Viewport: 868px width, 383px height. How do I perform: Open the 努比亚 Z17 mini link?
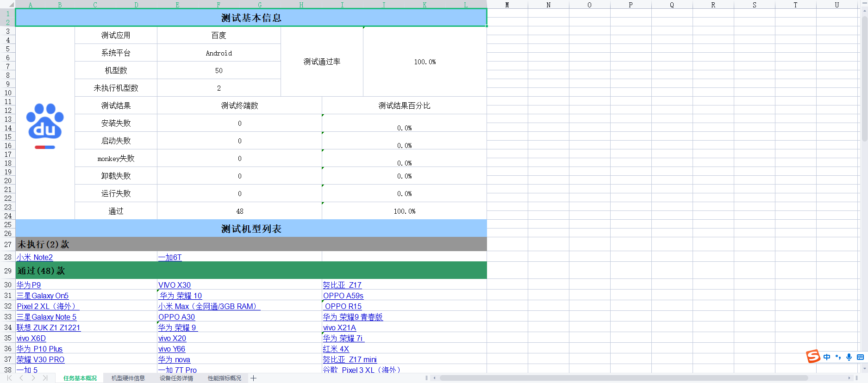click(350, 359)
